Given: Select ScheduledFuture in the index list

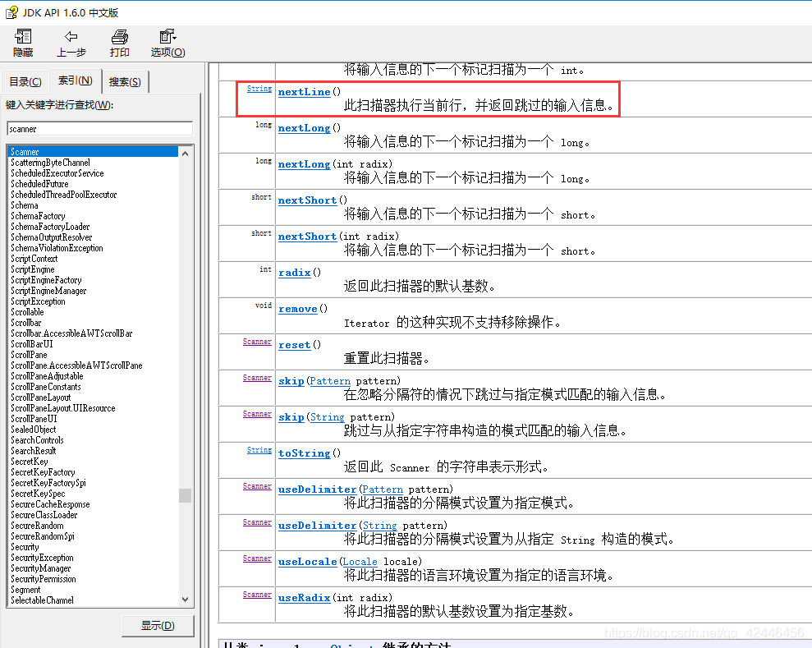Looking at the screenshot, I should tap(39, 184).
